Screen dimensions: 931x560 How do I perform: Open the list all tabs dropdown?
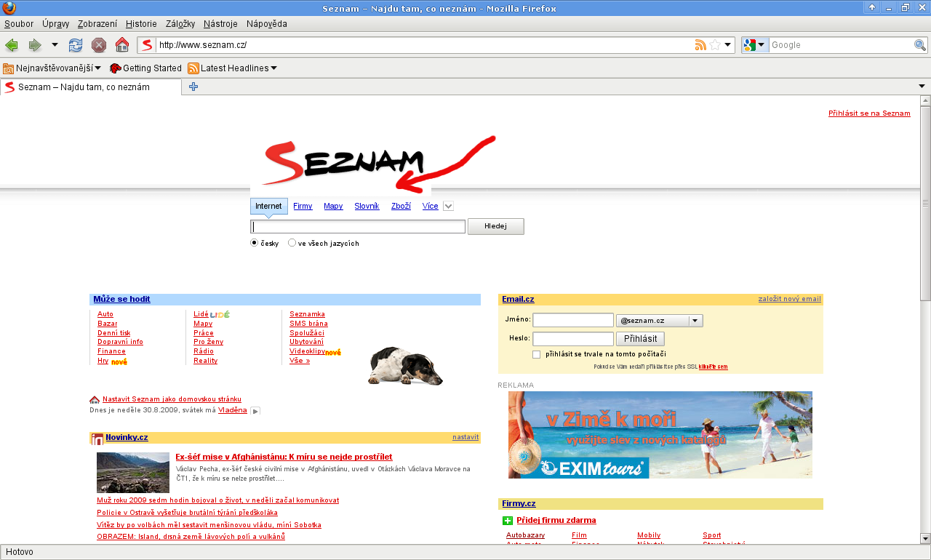point(922,87)
